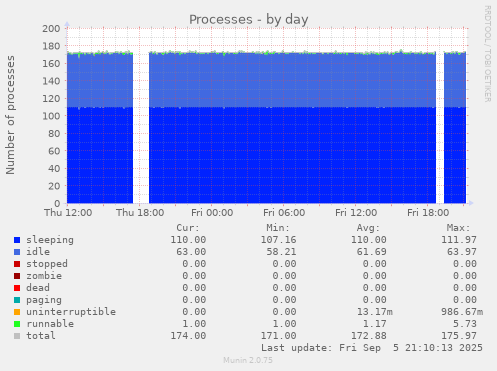Click the runnable legend color swatch
The height and width of the screenshot is (371, 497).
point(17,324)
